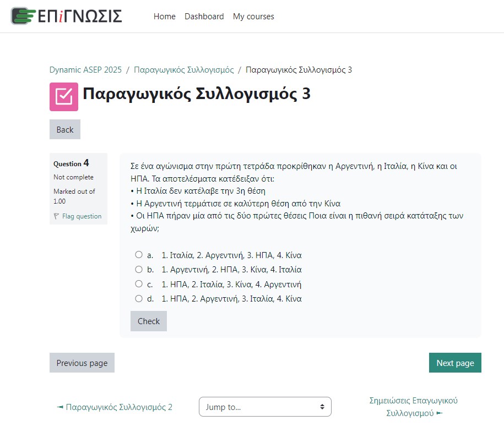Open the Παραγωγικός Συλλογισμός breadcrumb link

coord(184,70)
